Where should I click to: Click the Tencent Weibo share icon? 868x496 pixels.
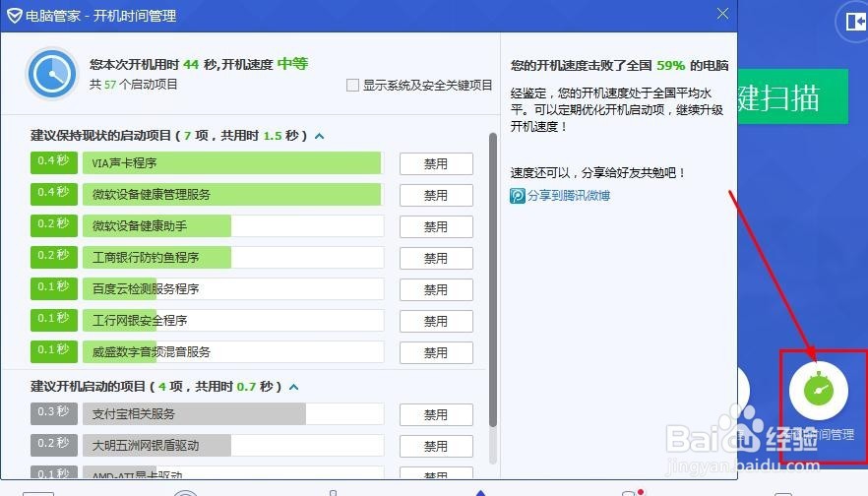point(517,196)
